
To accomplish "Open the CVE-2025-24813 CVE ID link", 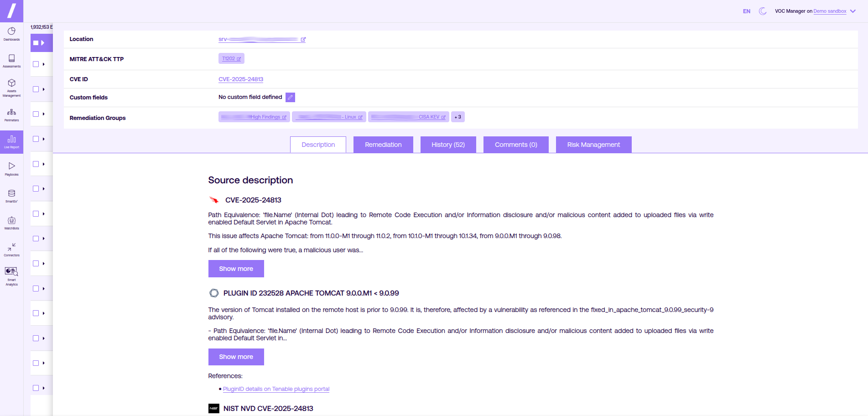I will point(240,79).
